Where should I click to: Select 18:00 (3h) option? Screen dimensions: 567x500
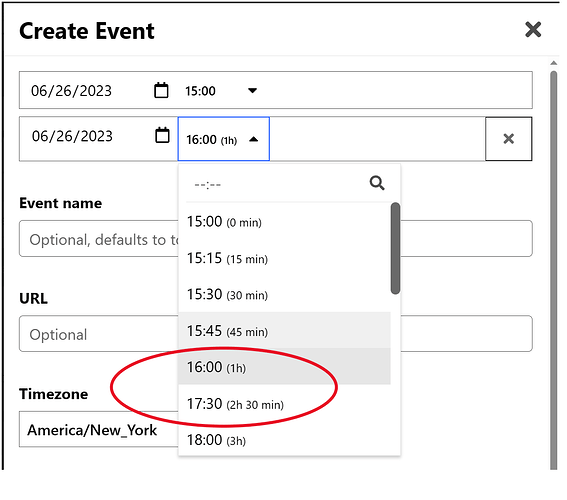pyautogui.click(x=285, y=440)
